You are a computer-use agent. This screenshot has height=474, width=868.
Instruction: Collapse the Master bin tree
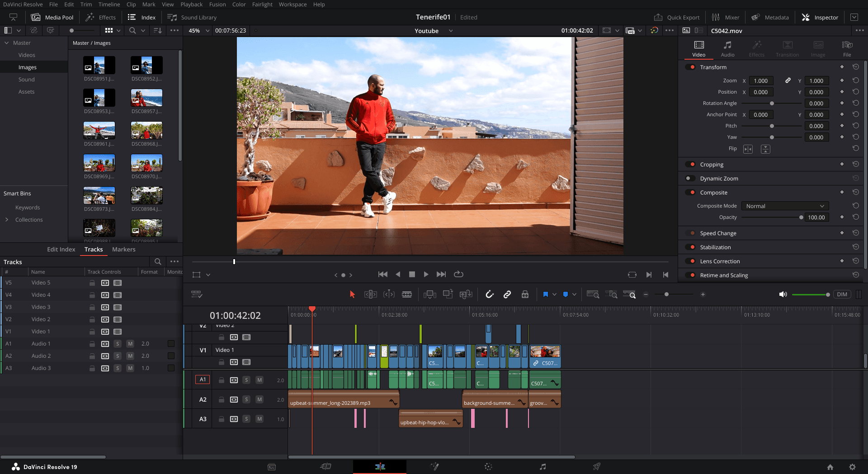coord(7,43)
